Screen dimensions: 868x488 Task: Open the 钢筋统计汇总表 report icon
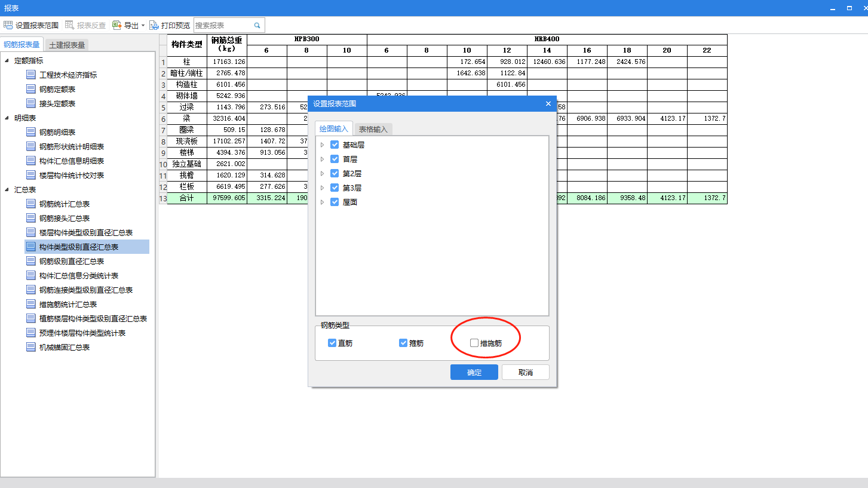(x=31, y=204)
